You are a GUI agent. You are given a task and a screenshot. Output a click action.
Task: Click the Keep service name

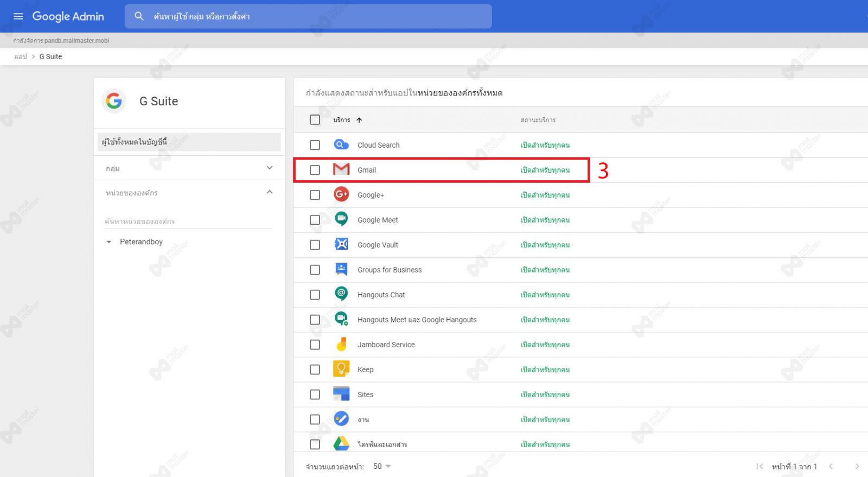coord(365,370)
